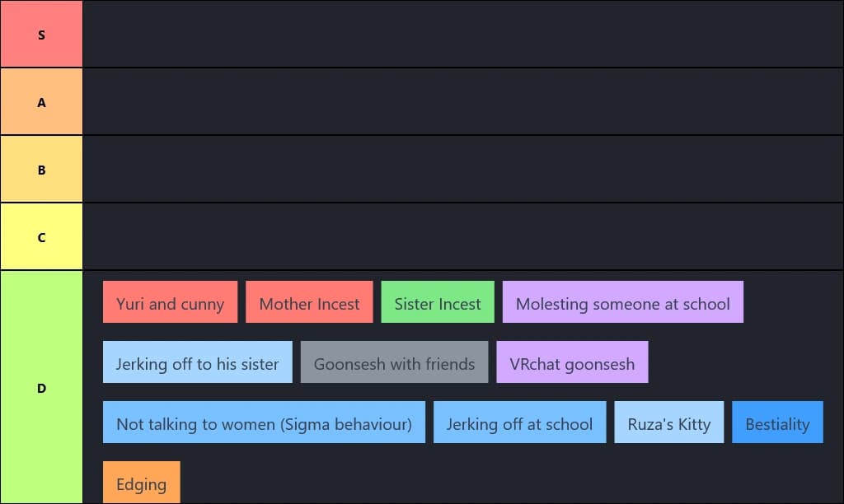Click the orange Edging tile
This screenshot has width=844, height=504.
141,483
